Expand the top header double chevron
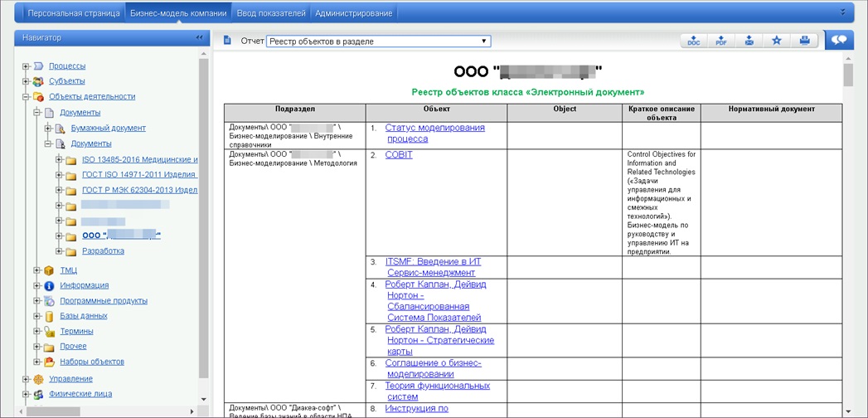Screen dimensions: 868x418 tap(843, 12)
